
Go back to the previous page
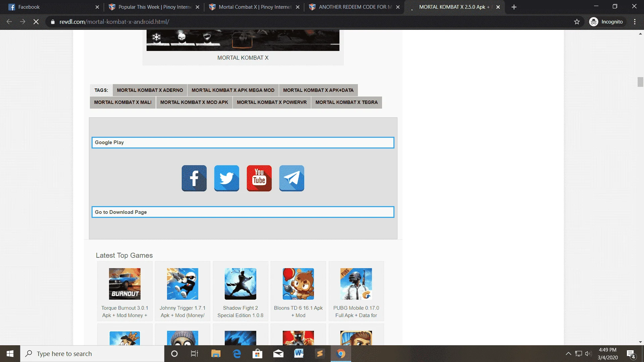pyautogui.click(x=9, y=22)
